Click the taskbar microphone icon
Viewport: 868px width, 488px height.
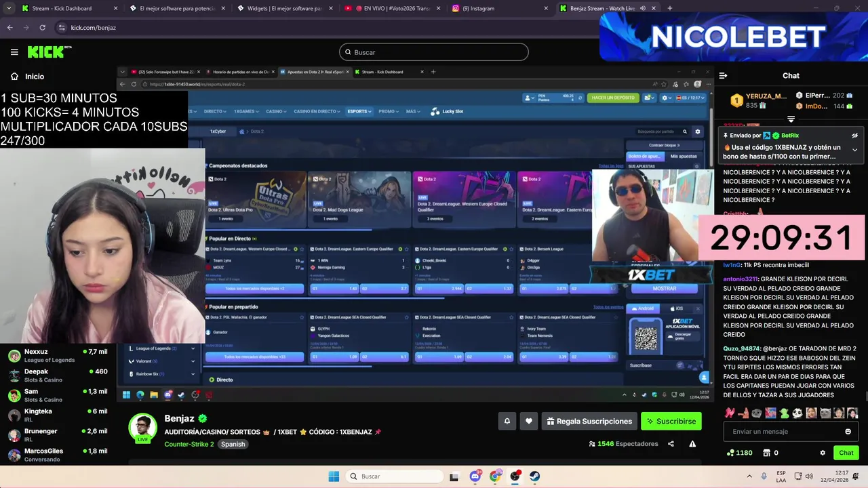[x=764, y=476]
